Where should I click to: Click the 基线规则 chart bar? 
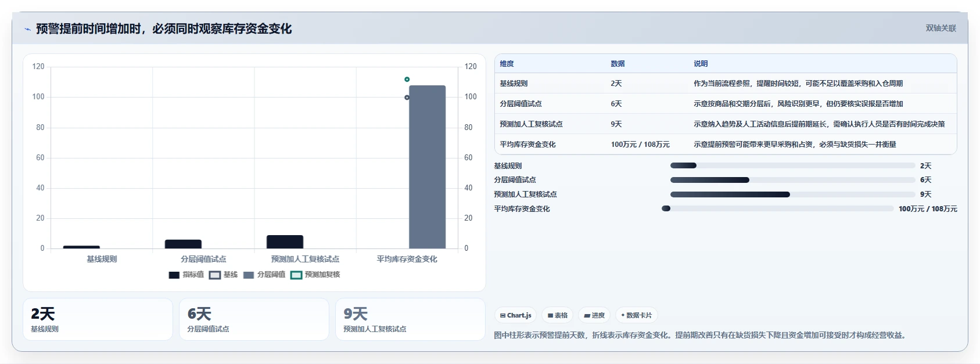tap(81, 247)
